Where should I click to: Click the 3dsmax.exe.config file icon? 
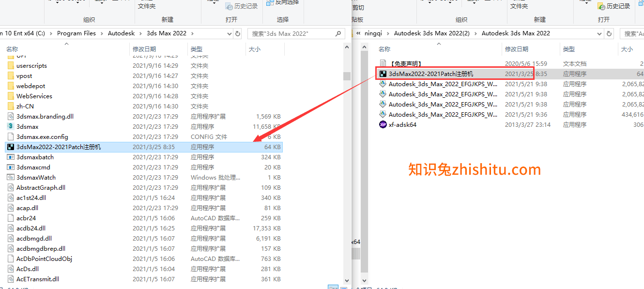(x=11, y=137)
